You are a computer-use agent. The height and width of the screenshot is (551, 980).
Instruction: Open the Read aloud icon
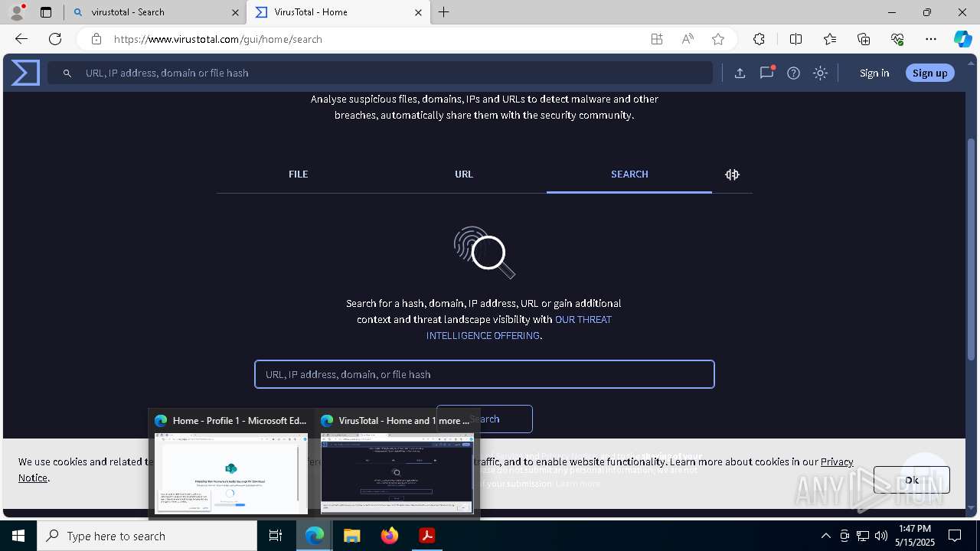click(688, 39)
